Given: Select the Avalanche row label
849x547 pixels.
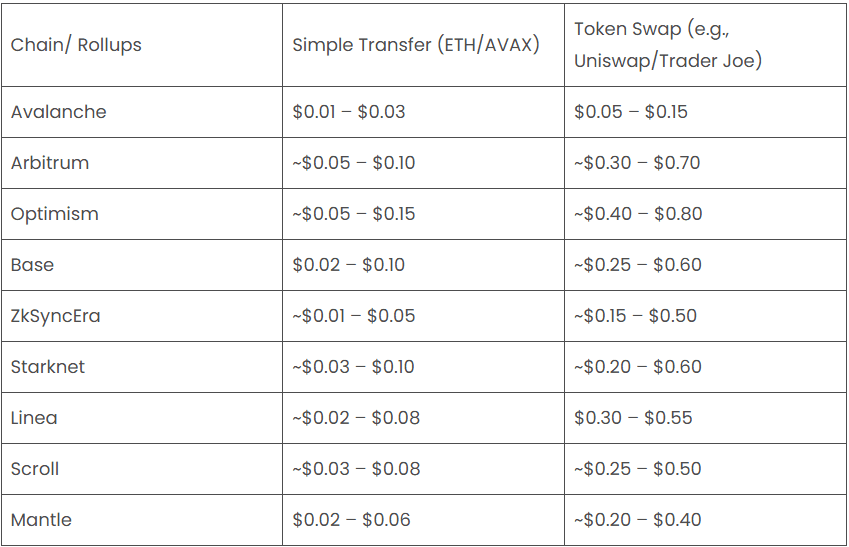Looking at the screenshot, I should tap(58, 112).
